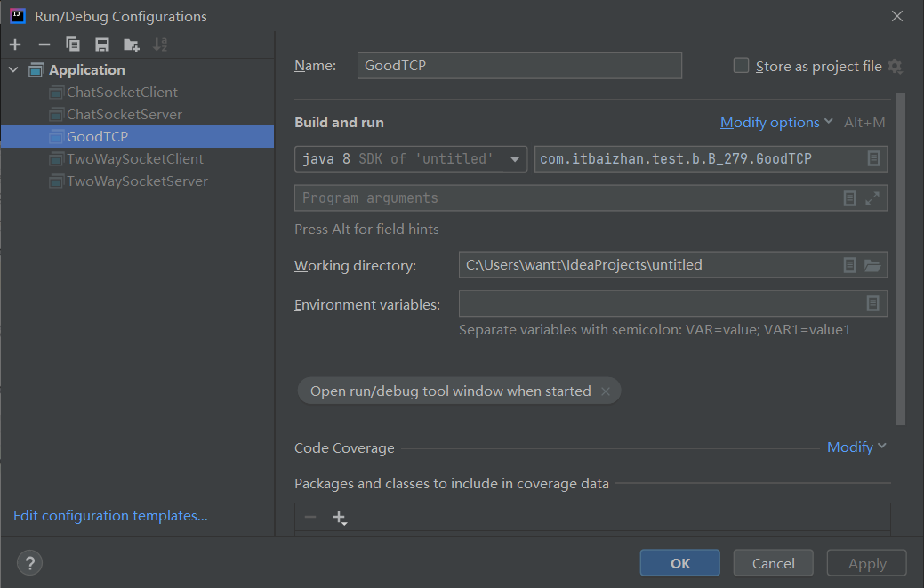924x588 pixels.
Task: Click the 'Build and run' heading
Action: click(339, 123)
